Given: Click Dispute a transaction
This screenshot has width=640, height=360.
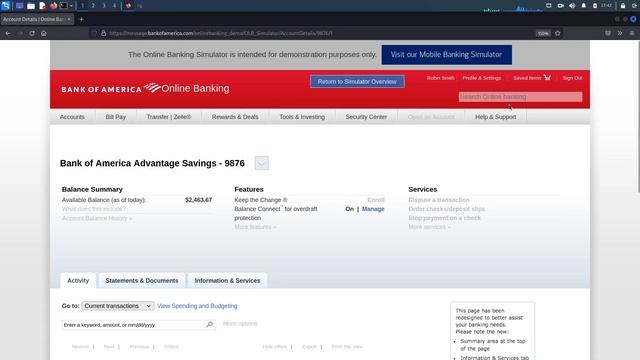Looking at the screenshot, I should pyautogui.click(x=439, y=200).
